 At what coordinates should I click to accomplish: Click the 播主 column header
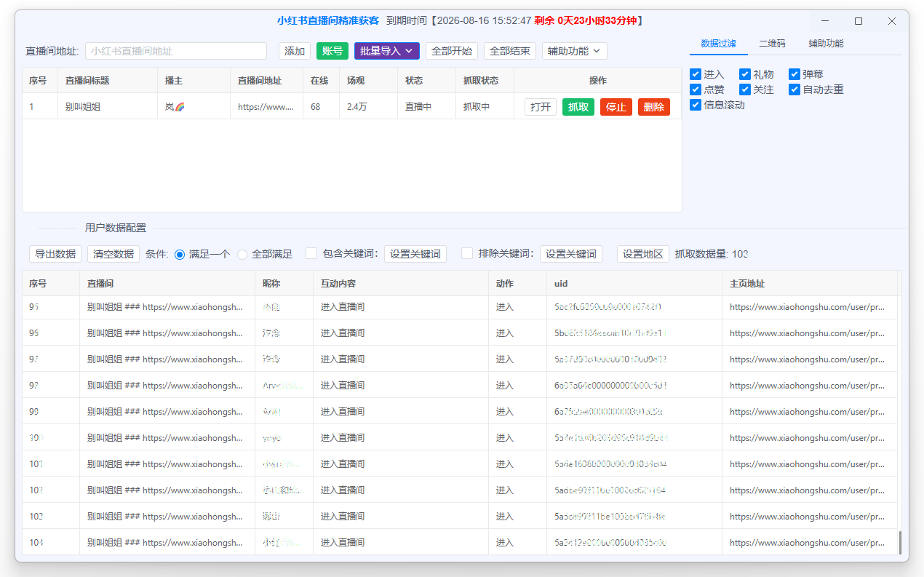click(x=194, y=81)
